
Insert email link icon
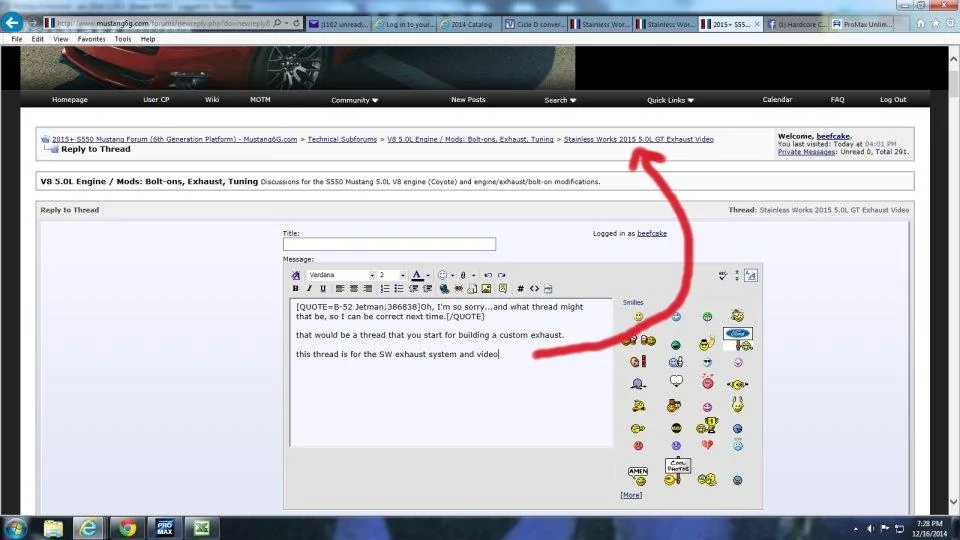pyautogui.click(x=472, y=288)
